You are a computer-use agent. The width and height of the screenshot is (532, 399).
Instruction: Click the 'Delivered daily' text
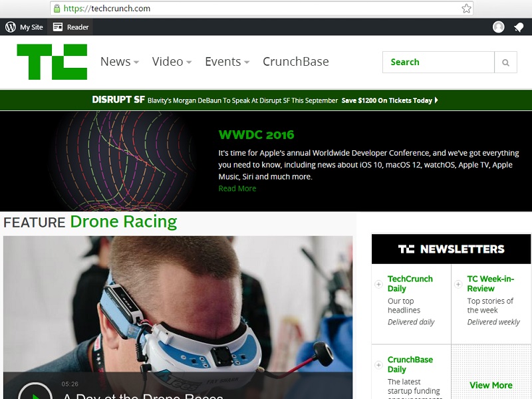[411, 322]
